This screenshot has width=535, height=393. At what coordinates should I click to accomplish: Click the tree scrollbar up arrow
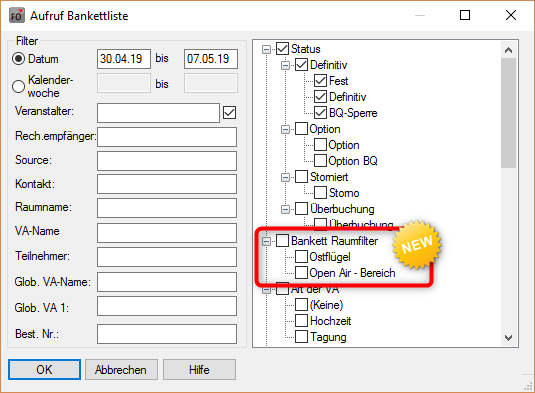[508, 50]
